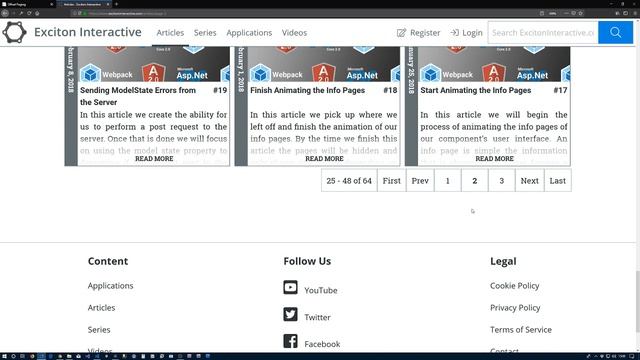Image resolution: width=640 pixels, height=360 pixels.
Task: Click the Cortana search circle on taskbar
Action: point(13,356)
